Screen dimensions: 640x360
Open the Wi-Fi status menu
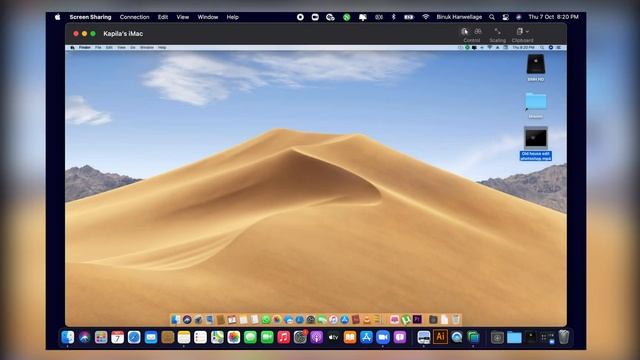[425, 17]
